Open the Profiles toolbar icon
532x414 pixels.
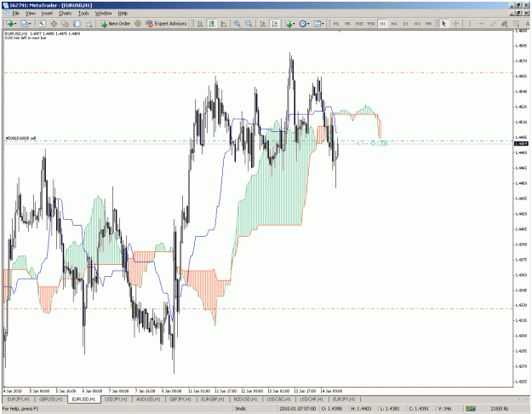[x=24, y=24]
